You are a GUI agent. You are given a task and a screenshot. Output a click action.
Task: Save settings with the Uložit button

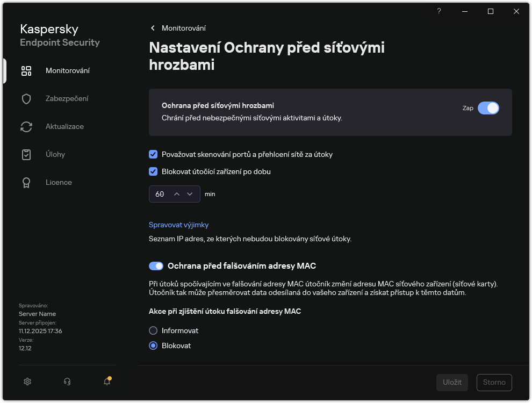(x=452, y=382)
